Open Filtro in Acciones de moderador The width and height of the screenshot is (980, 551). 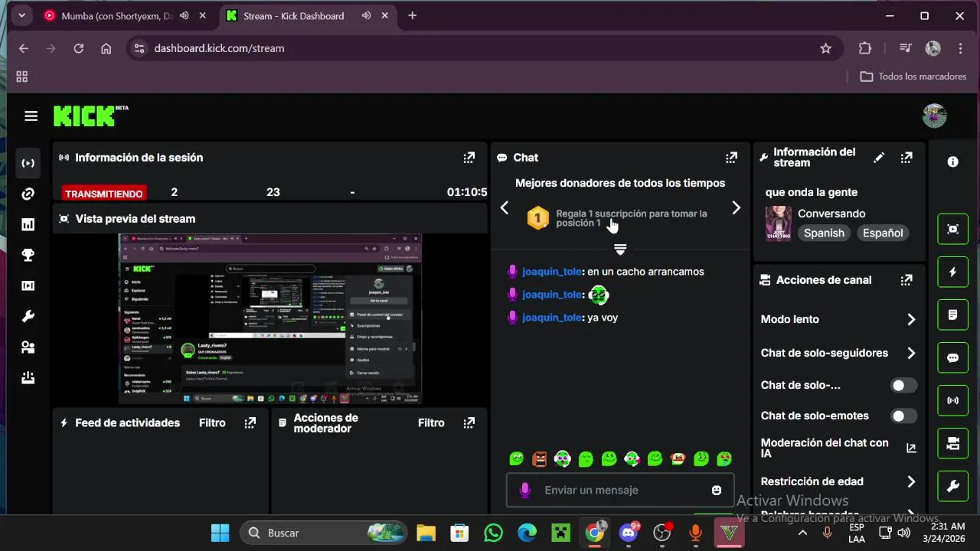click(x=431, y=422)
